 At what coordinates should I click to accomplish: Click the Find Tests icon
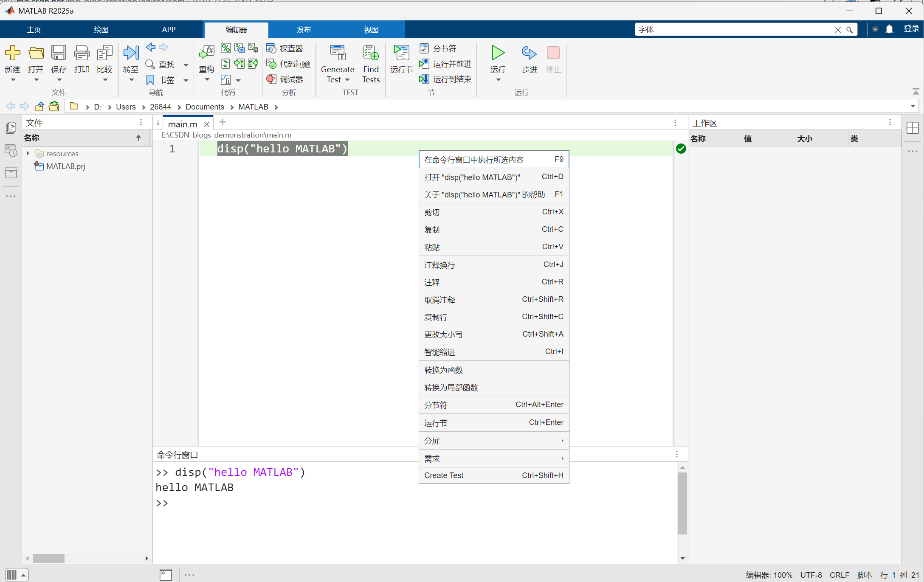(371, 53)
